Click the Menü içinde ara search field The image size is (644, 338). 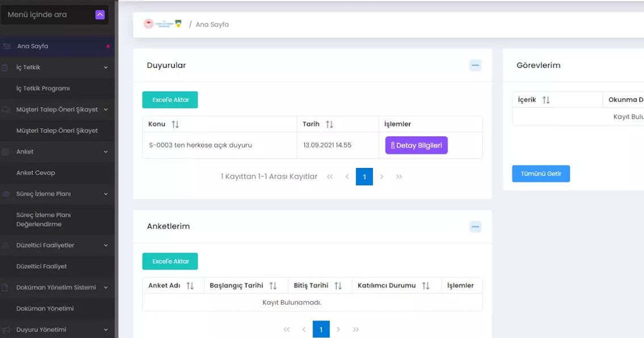[x=50, y=15]
